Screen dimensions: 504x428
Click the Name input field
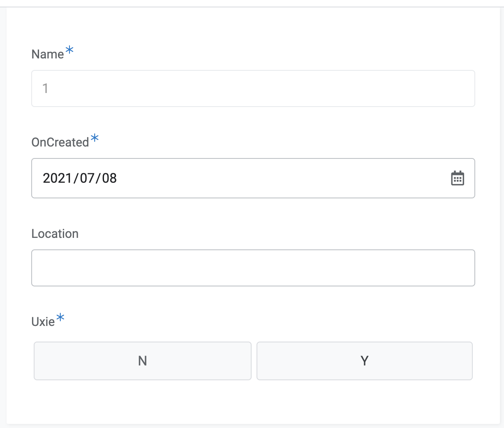(x=253, y=88)
